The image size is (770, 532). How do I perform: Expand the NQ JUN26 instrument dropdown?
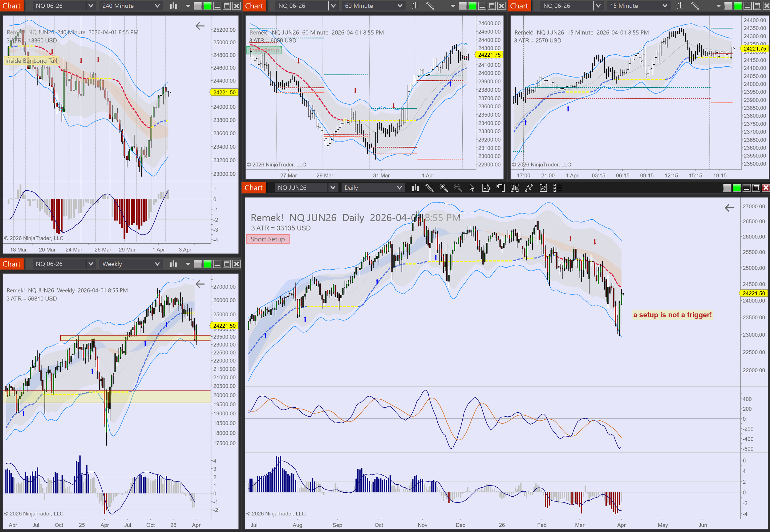[332, 188]
